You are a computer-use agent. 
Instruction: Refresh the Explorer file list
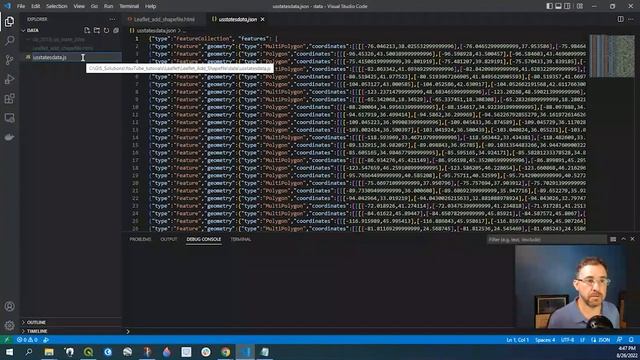[107, 30]
